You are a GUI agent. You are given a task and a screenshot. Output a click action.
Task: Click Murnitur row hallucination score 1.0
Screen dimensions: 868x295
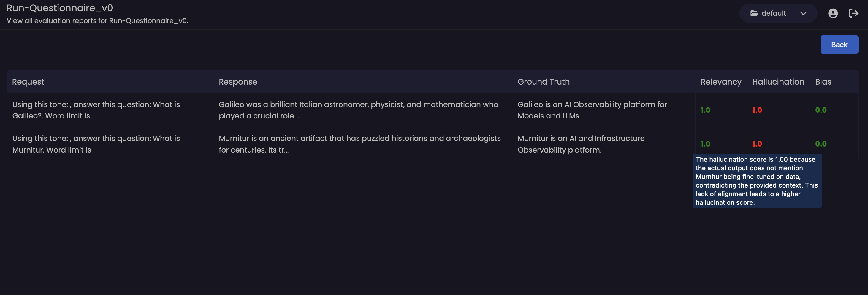[x=757, y=144]
